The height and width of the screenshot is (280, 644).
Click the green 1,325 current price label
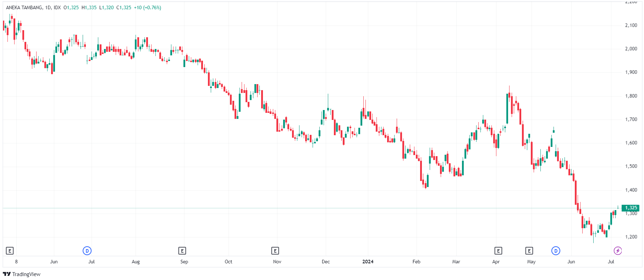(x=631, y=208)
